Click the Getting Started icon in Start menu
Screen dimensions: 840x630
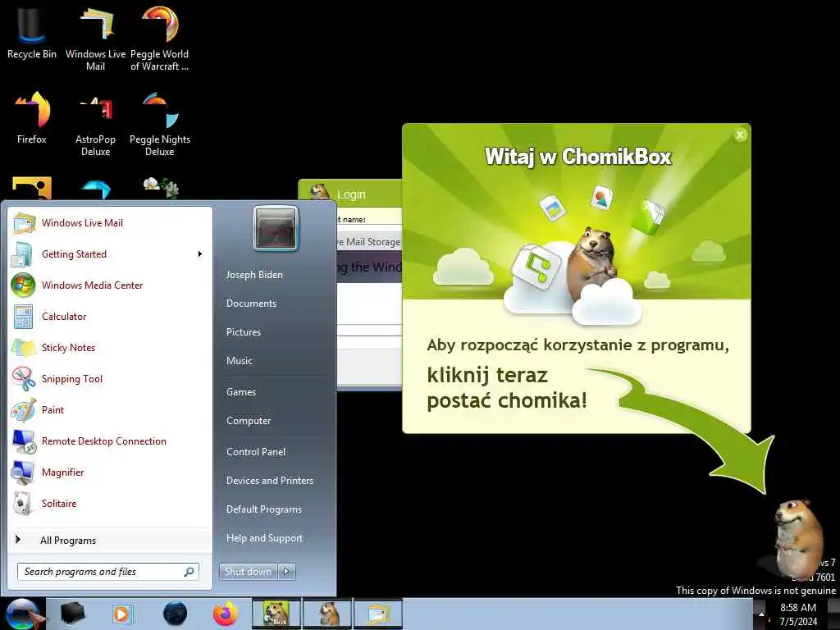click(x=22, y=254)
